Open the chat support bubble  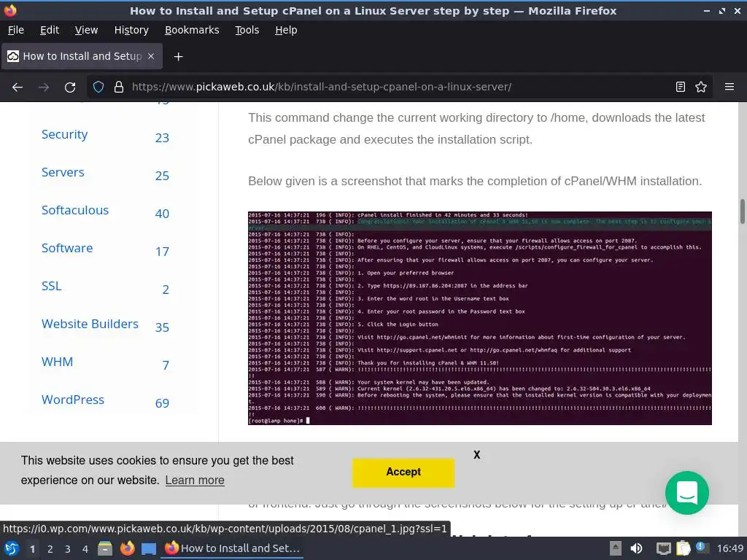click(x=687, y=493)
